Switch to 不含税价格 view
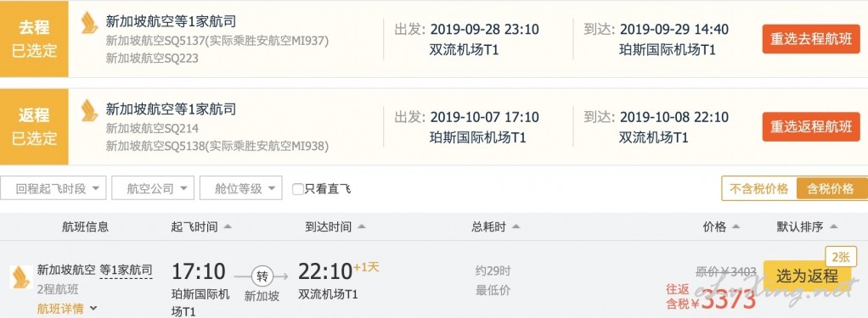This screenshot has height=318, width=868. [x=759, y=188]
